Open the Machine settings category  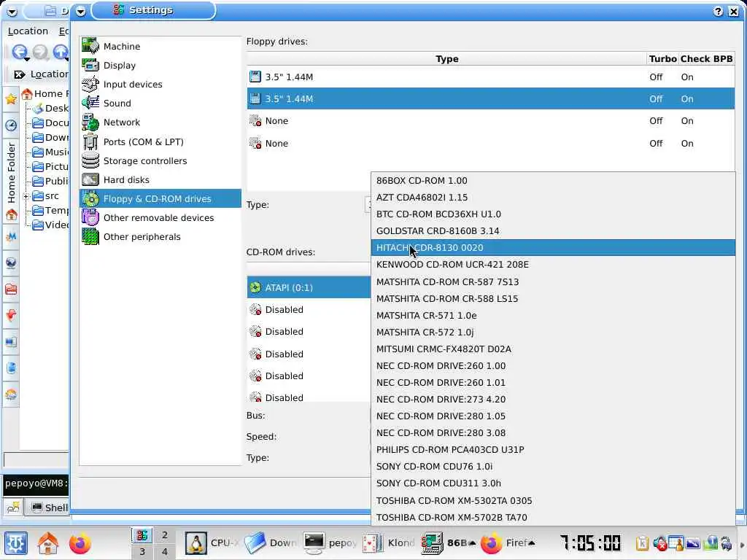(160, 46)
